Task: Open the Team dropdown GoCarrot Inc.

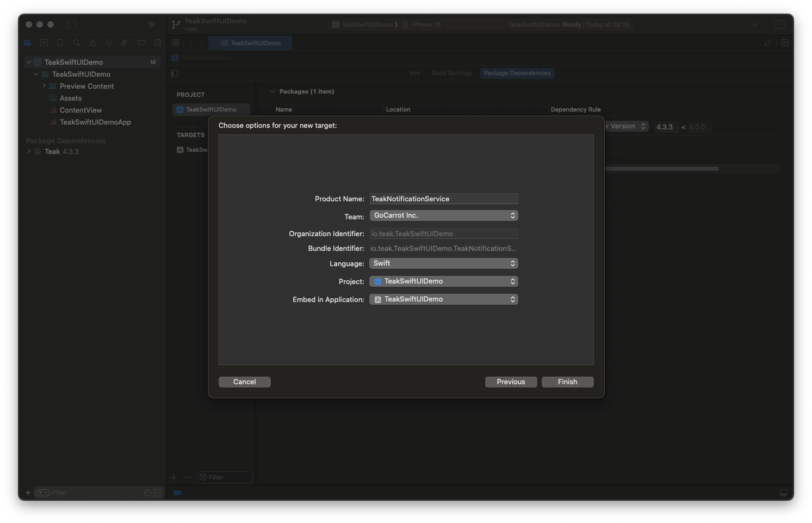Action: (x=444, y=216)
